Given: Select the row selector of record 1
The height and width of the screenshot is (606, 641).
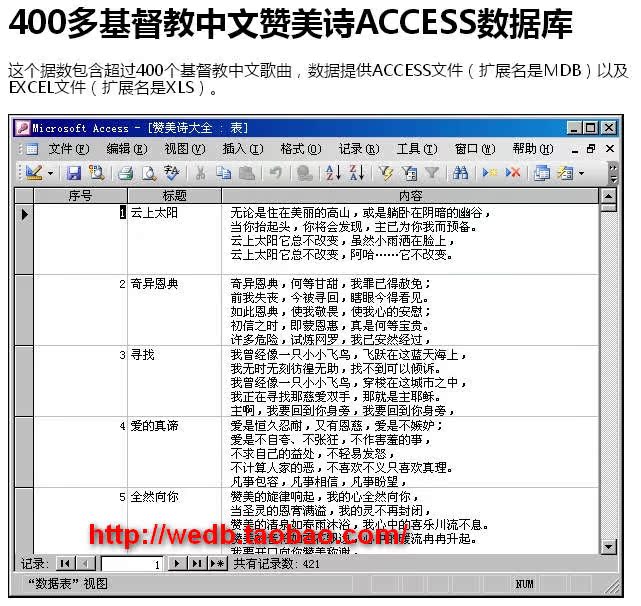Looking at the screenshot, I should [24, 239].
